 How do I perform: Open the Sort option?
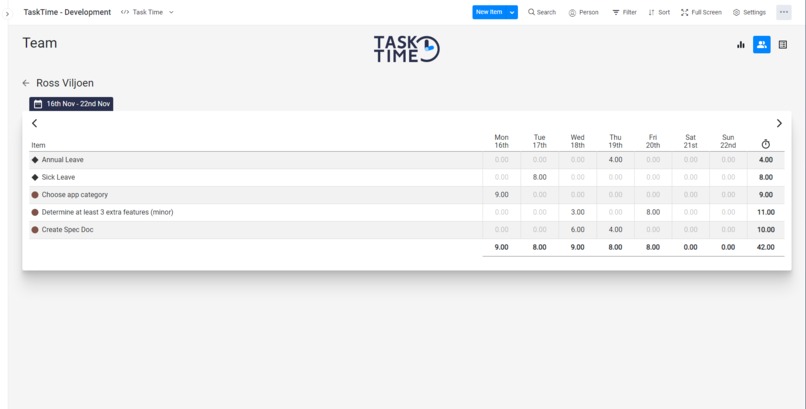pyautogui.click(x=659, y=12)
